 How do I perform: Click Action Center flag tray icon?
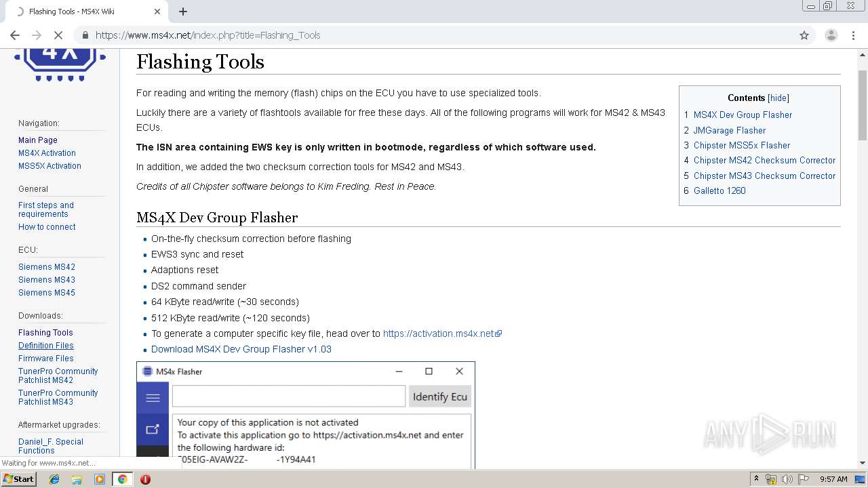[802, 479]
